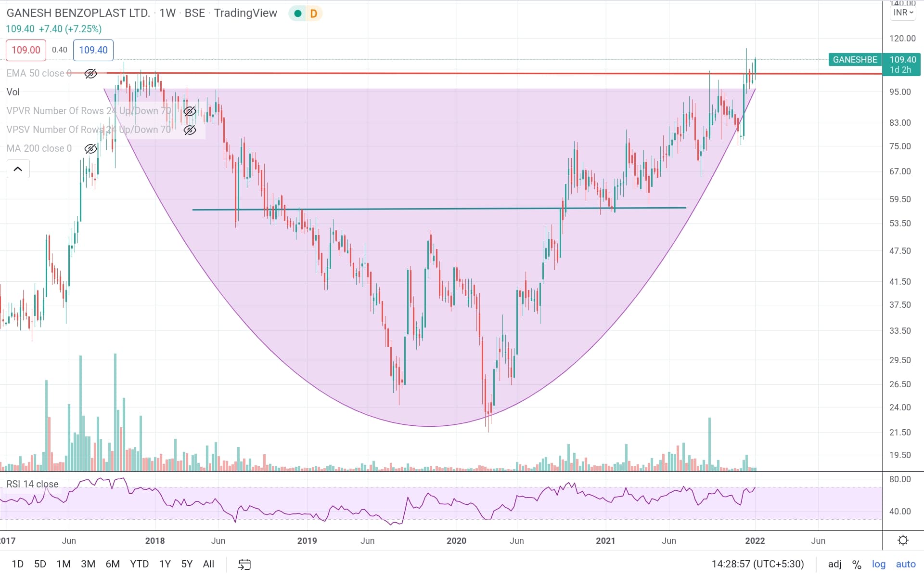Toggle MA 200 indicator visibility
The image size is (924, 578).
[90, 149]
